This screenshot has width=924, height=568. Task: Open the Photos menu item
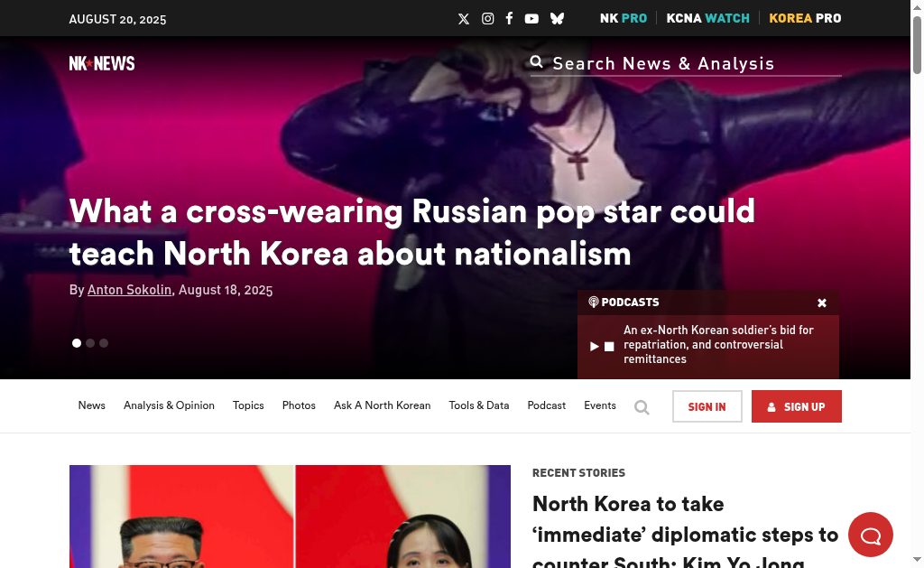tap(299, 405)
